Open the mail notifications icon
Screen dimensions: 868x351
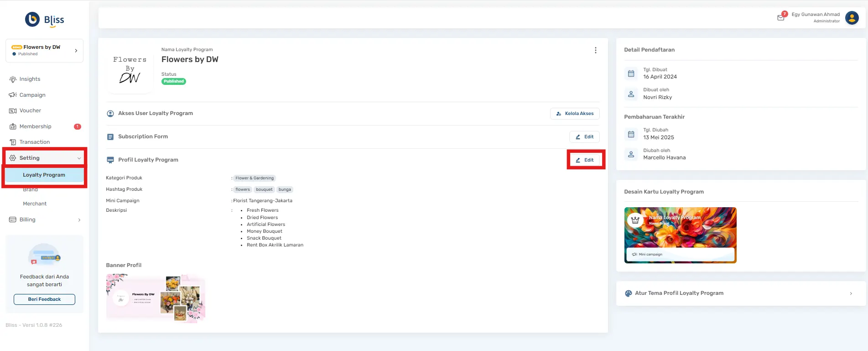point(781,17)
